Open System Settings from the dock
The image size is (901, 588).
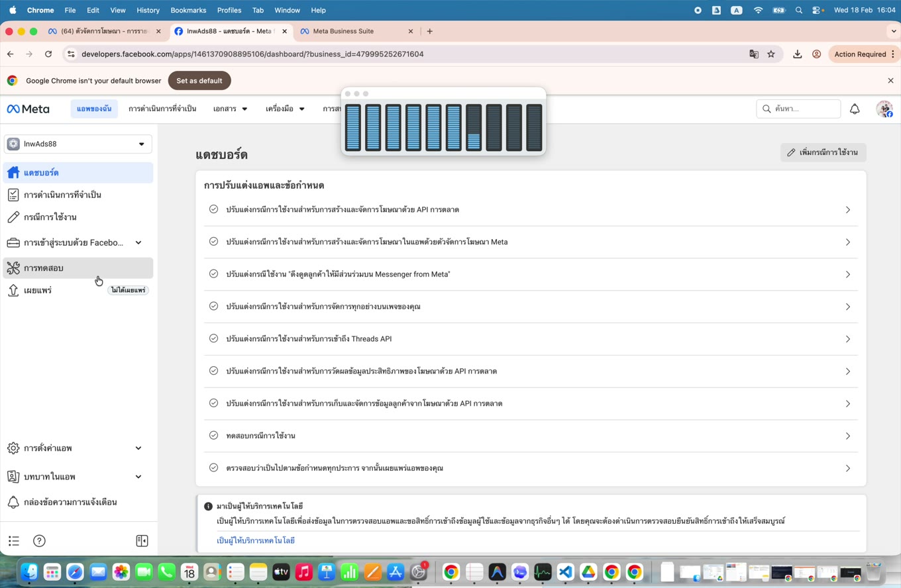[419, 572]
